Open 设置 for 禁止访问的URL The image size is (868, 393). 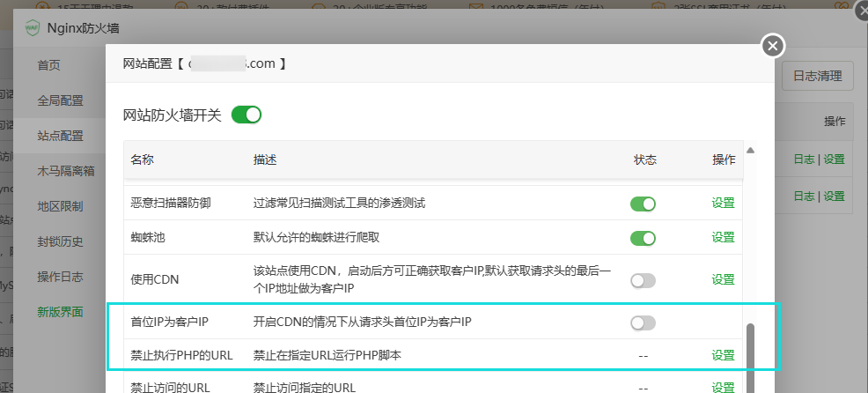click(723, 387)
